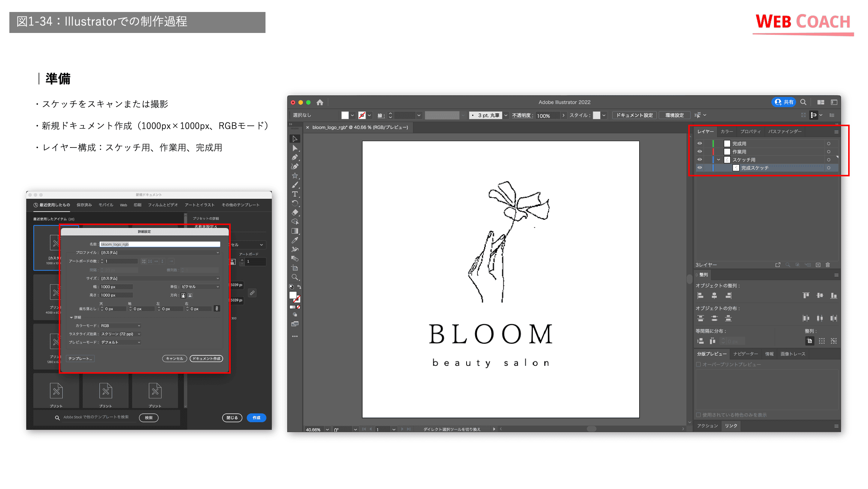Click the large fill color box in toolbar
Image resolution: width=868 pixels, height=489 pixels.
[x=293, y=295]
